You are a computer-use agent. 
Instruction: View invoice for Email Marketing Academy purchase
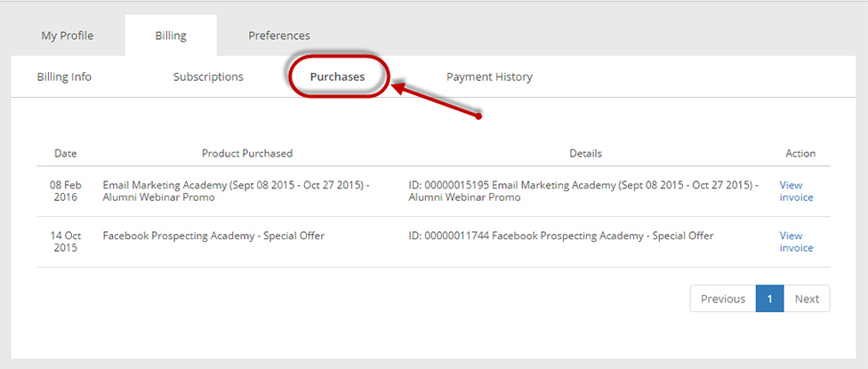click(x=796, y=191)
